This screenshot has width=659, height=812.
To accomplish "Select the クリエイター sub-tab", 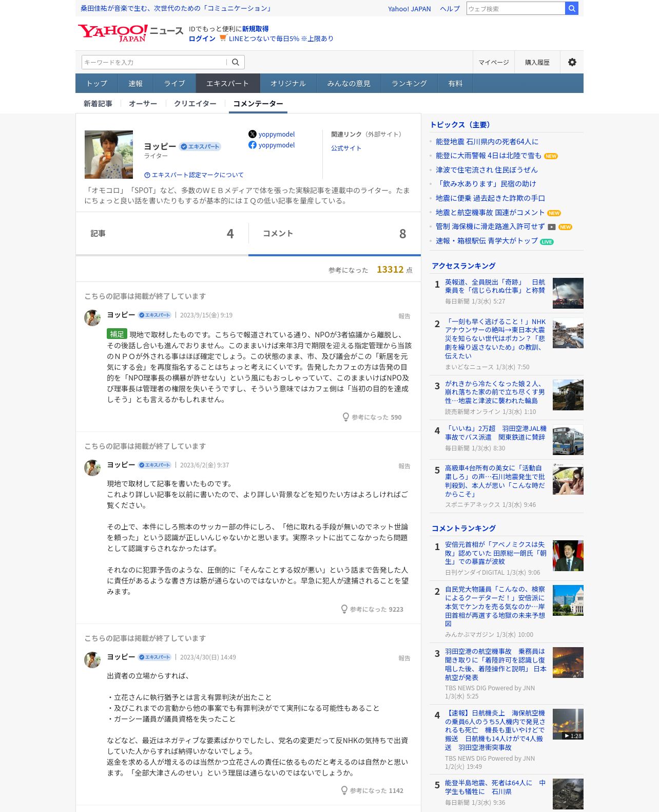I will coord(195,104).
